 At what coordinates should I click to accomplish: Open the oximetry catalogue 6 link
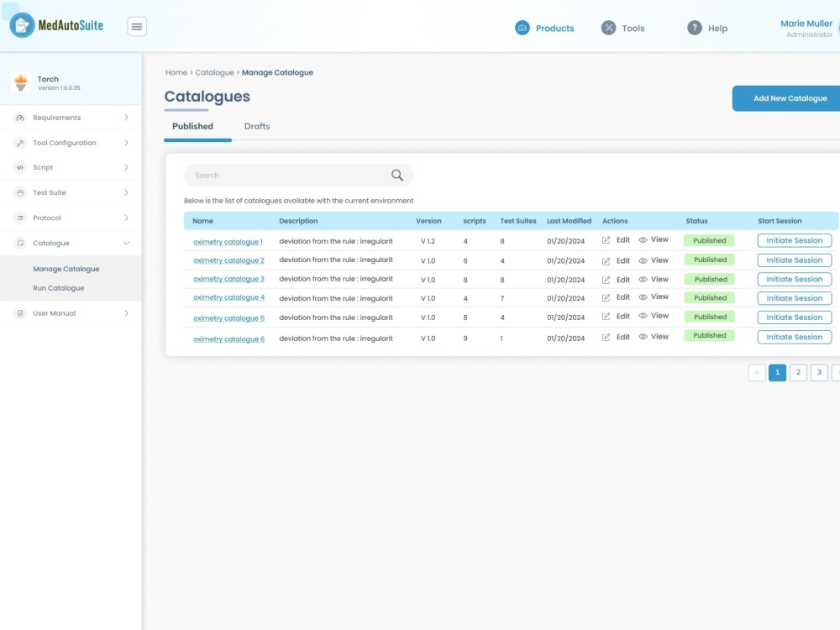tap(228, 339)
